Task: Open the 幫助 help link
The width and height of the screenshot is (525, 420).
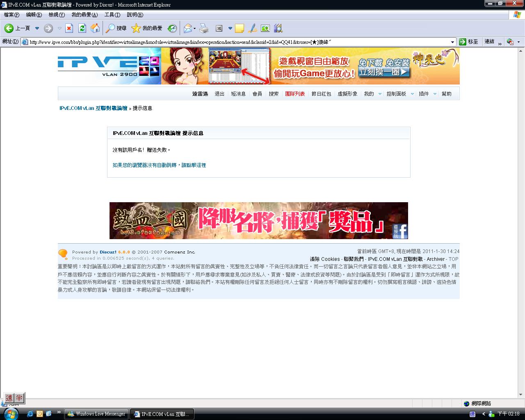Action: click(446, 94)
